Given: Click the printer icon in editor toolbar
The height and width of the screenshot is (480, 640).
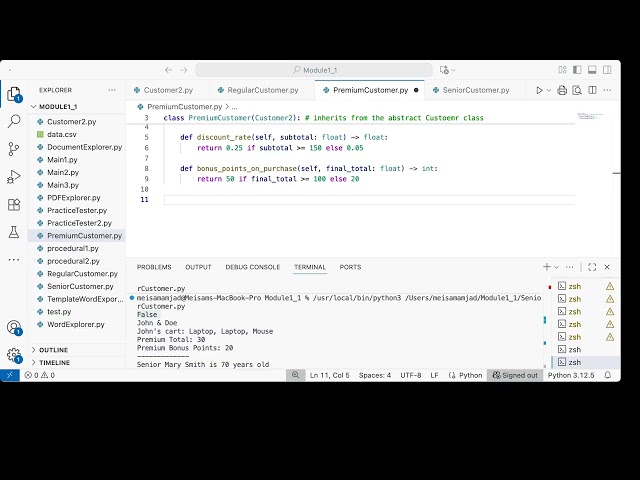Looking at the screenshot, I should [x=562, y=90].
